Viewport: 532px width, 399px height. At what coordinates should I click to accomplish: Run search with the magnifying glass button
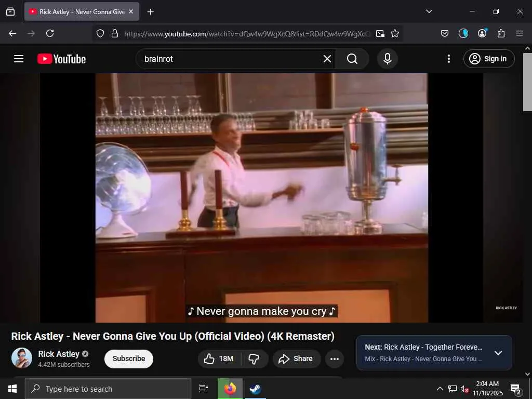click(352, 59)
